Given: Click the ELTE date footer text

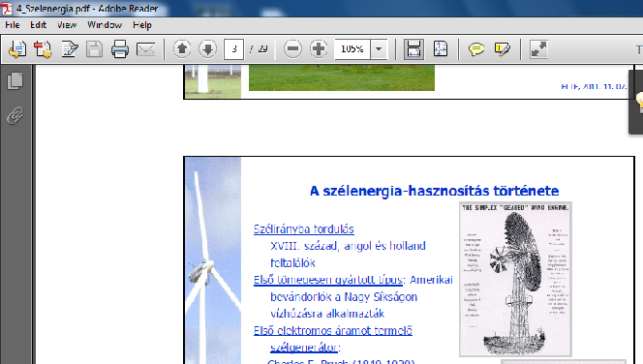Looking at the screenshot, I should [594, 86].
